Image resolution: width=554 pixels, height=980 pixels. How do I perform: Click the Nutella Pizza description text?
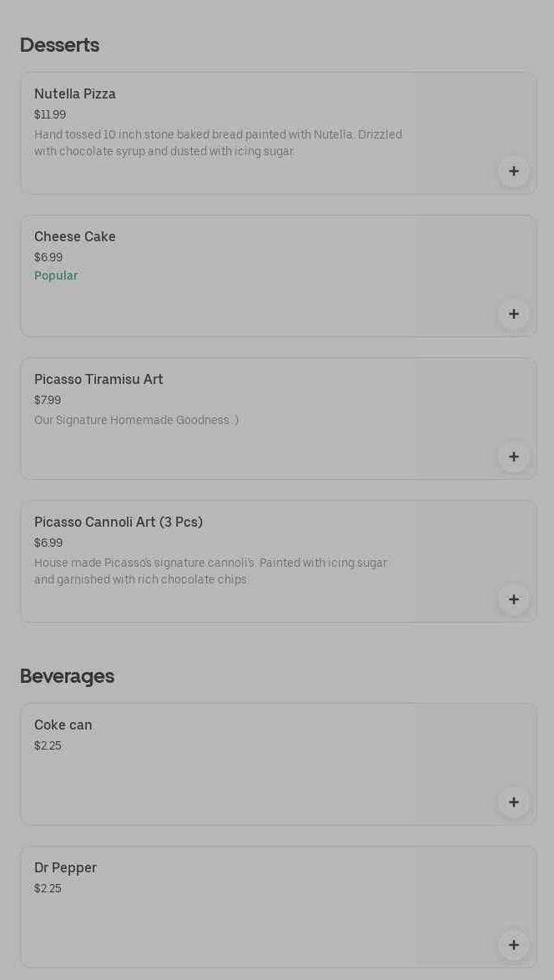(x=218, y=143)
